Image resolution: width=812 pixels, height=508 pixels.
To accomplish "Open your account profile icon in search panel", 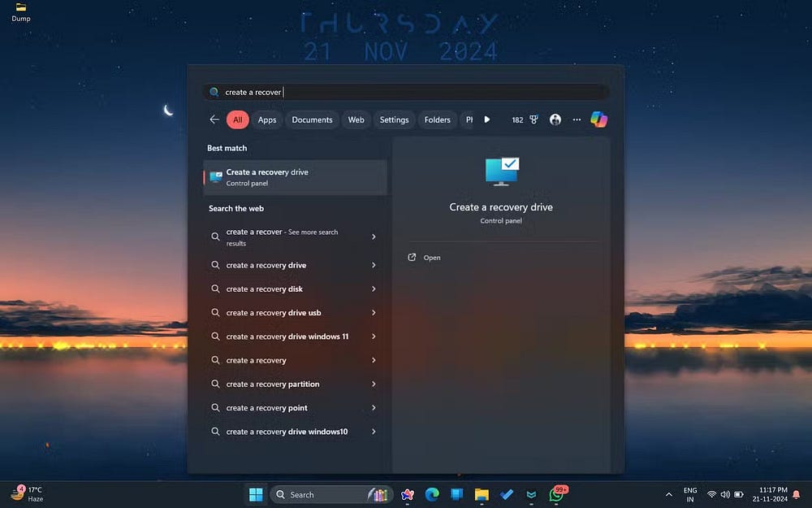I will (555, 119).
